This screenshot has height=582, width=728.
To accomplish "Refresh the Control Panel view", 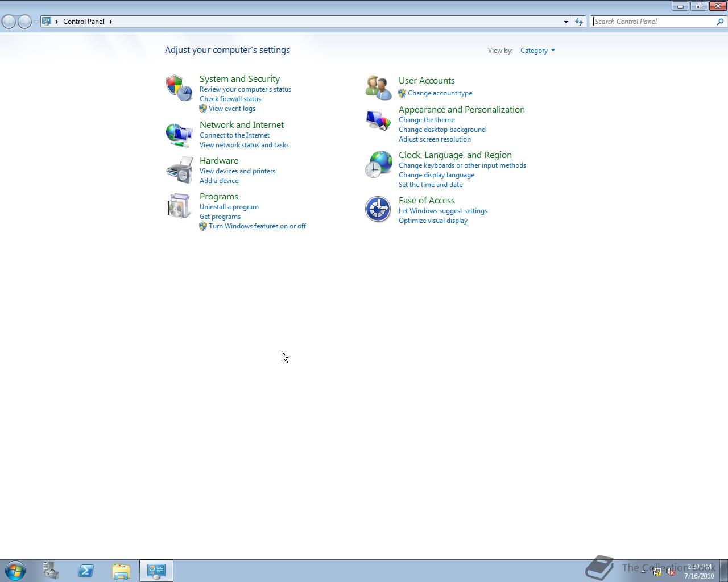I will pyautogui.click(x=579, y=22).
